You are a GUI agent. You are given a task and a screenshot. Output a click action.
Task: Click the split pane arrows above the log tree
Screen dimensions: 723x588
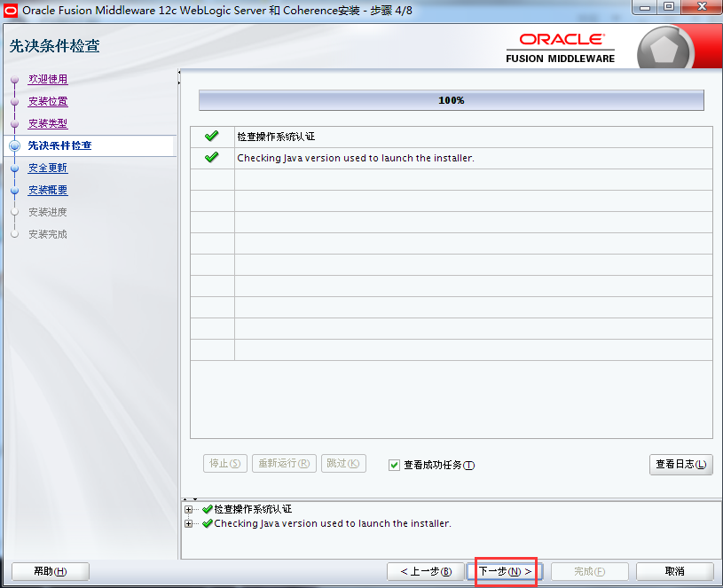coord(190,499)
